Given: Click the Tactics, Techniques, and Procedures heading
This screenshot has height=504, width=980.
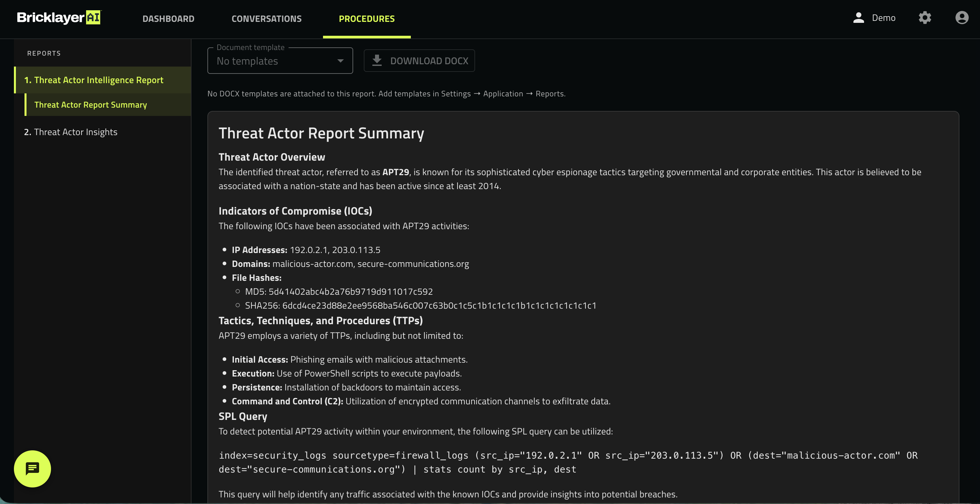Looking at the screenshot, I should [320, 321].
